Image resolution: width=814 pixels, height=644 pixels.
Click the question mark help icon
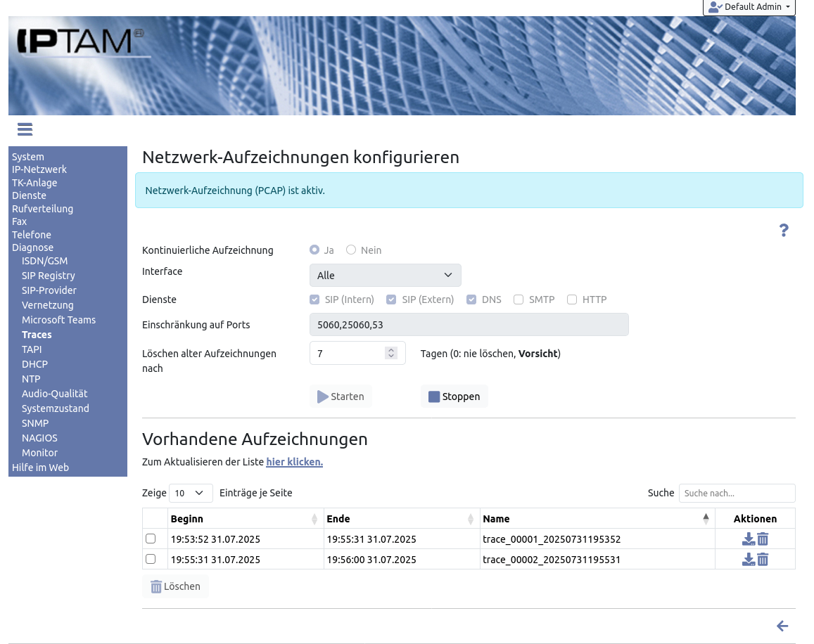(784, 231)
